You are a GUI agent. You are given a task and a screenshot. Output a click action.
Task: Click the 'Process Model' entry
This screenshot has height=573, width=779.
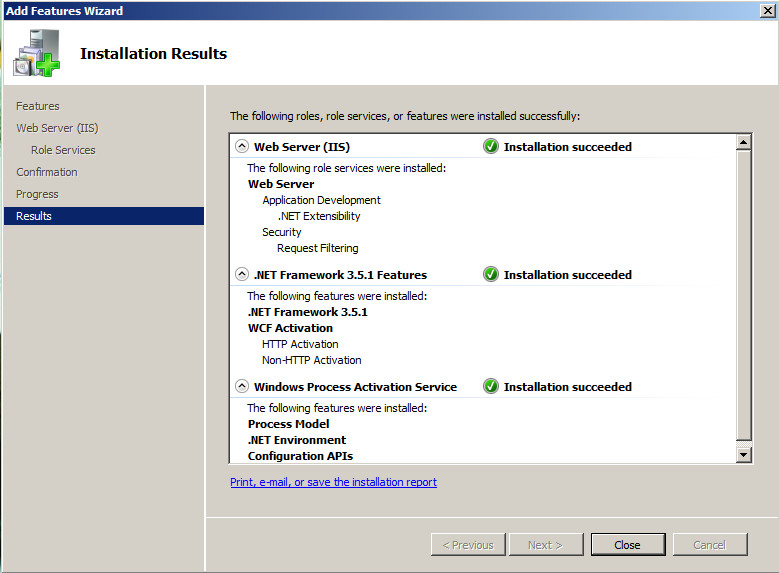click(289, 424)
